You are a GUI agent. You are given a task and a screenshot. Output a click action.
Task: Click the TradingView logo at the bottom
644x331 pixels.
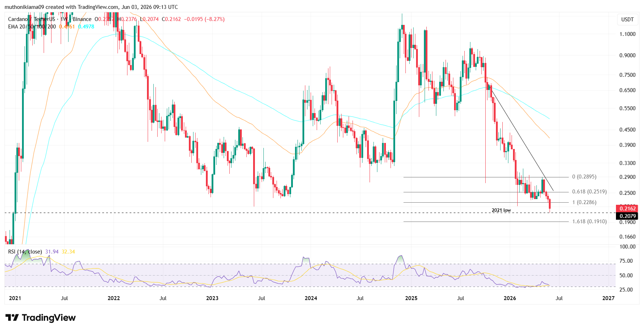pos(40,317)
